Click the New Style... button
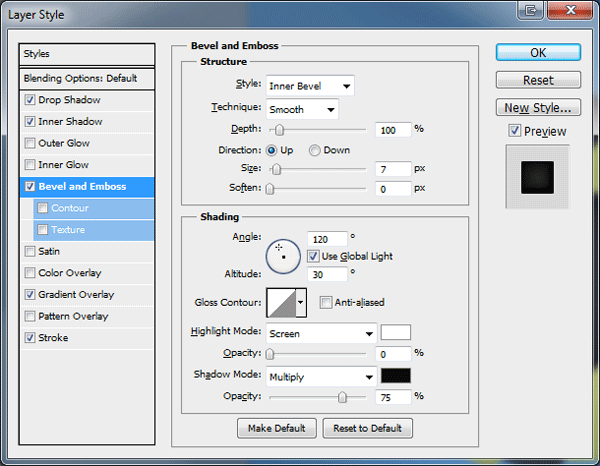The image size is (600, 466). (538, 108)
